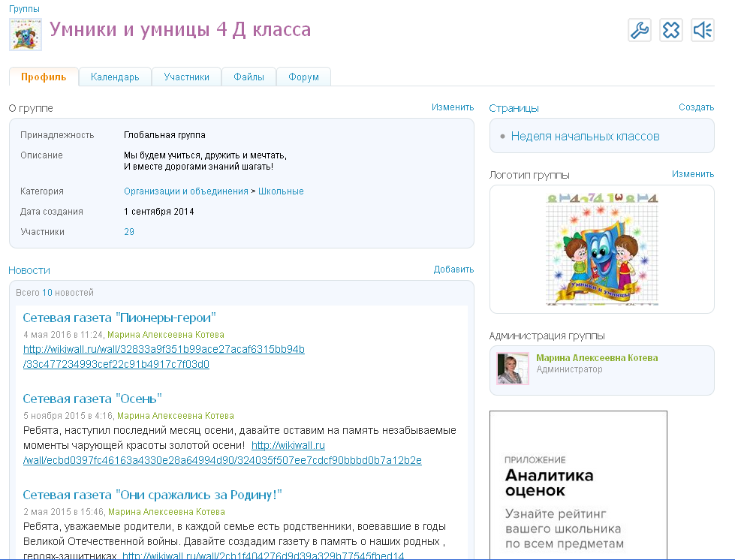Click the leave group cross icon
This screenshot has height=560, width=735.
tap(670, 31)
